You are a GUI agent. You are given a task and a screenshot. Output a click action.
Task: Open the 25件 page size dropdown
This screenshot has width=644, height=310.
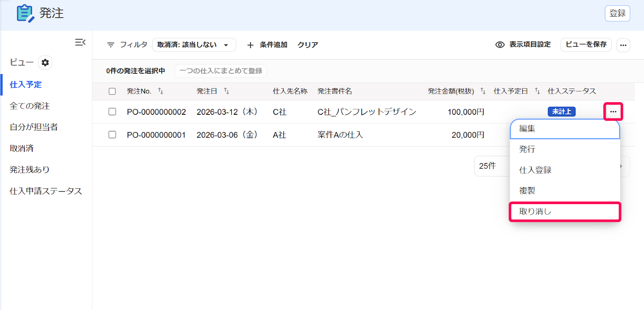[492, 166]
